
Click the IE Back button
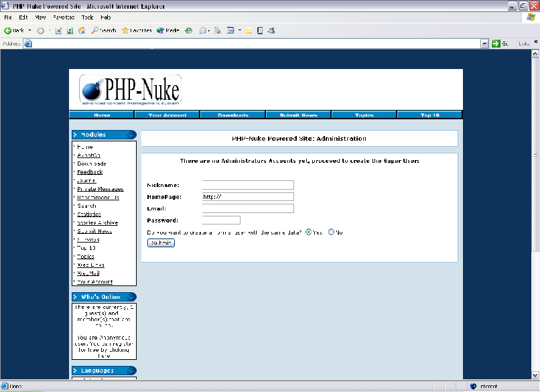pyautogui.click(x=13, y=30)
